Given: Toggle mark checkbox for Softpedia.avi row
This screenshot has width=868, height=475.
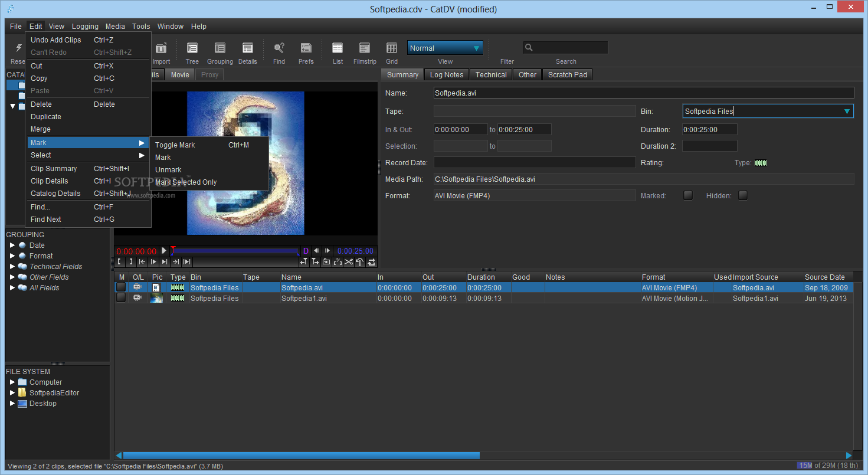Looking at the screenshot, I should coord(121,287).
